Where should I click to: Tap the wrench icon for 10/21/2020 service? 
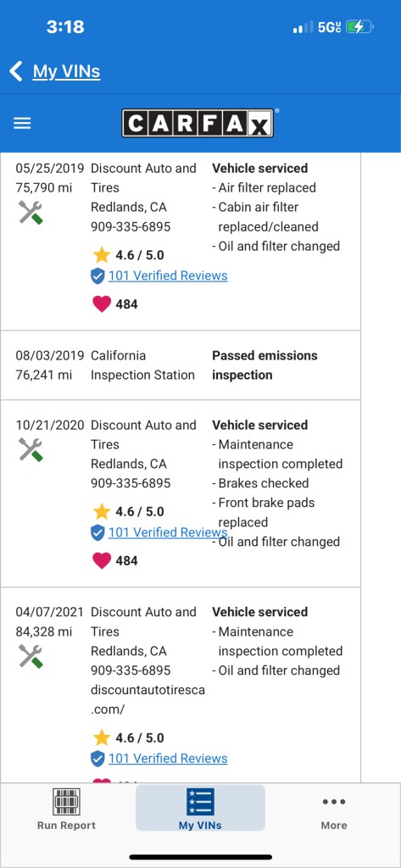pos(31,449)
